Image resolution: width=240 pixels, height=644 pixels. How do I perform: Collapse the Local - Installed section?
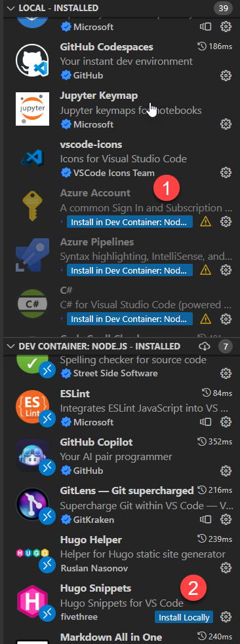tap(10, 8)
